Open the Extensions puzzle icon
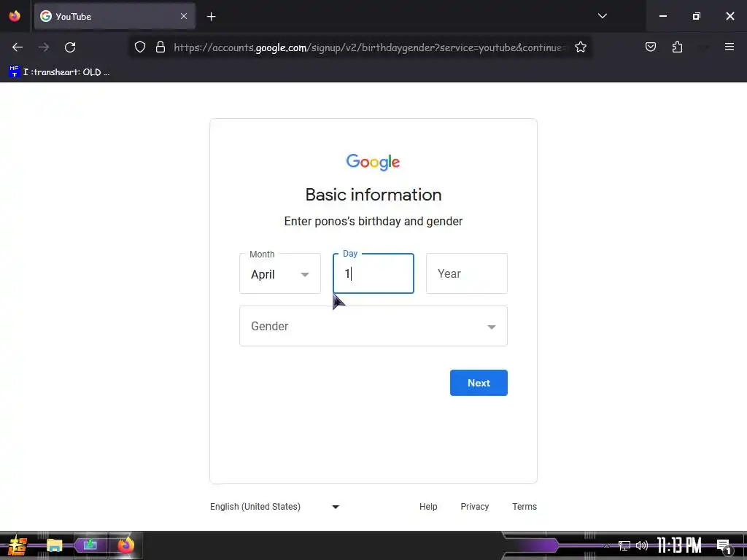 coord(677,47)
